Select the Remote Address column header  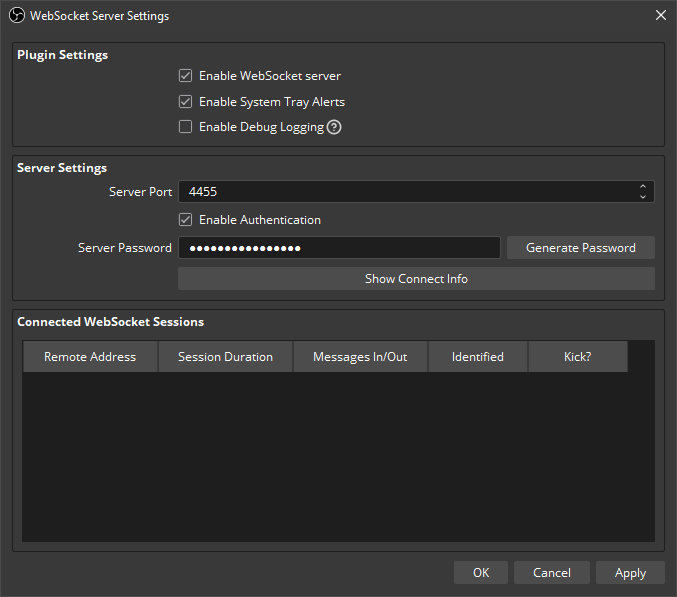90,357
